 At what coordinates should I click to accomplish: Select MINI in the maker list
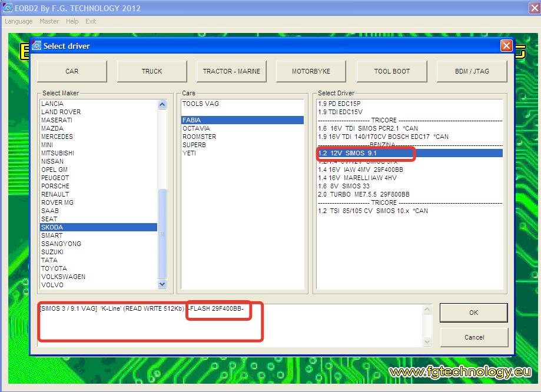[99, 145]
